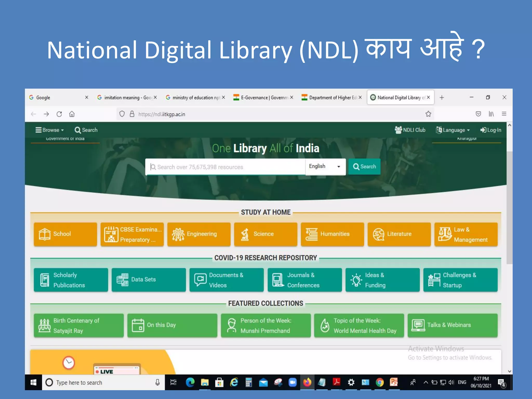Open Zoom from the taskbar
Image resolution: width=532 pixels, height=399 pixels.
(x=293, y=382)
